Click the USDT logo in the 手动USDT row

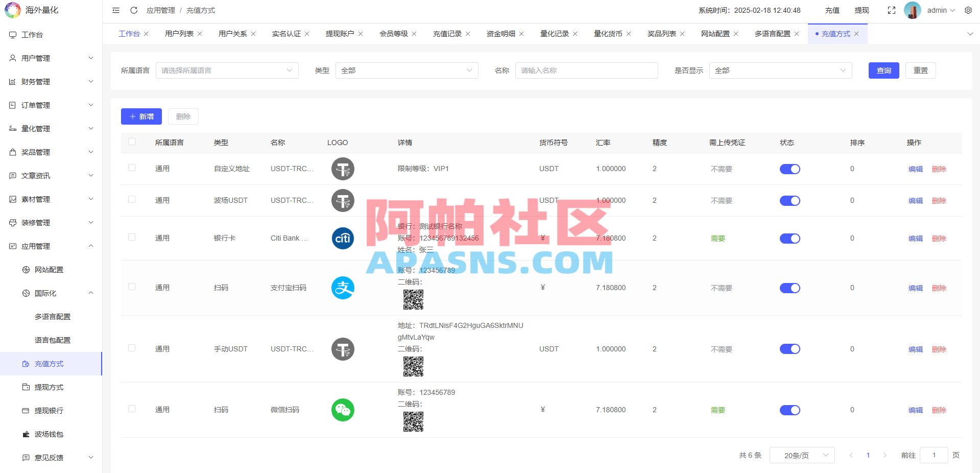[342, 349]
